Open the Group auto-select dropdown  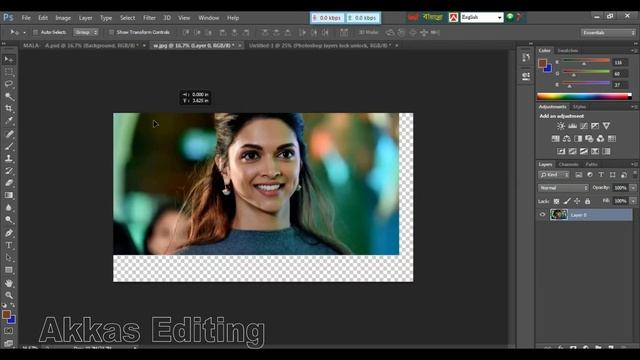[x=86, y=32]
